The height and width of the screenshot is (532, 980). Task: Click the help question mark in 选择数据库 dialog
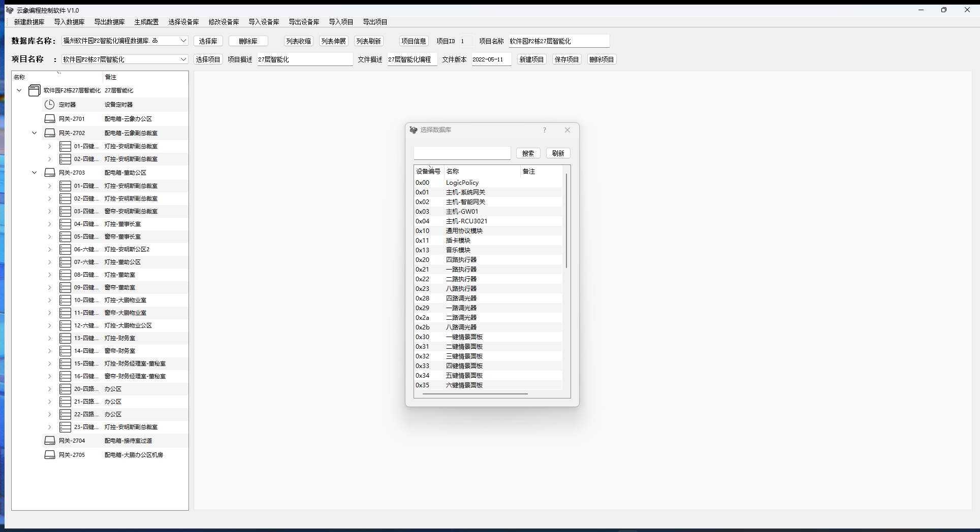(544, 130)
